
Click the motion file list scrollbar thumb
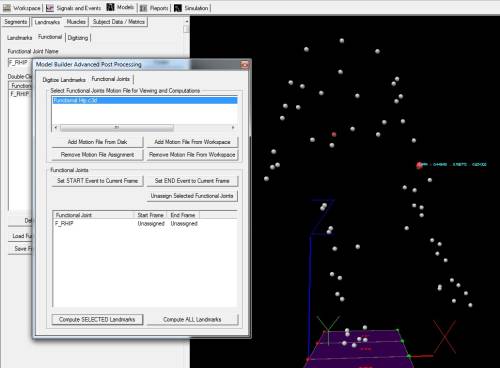117,128
